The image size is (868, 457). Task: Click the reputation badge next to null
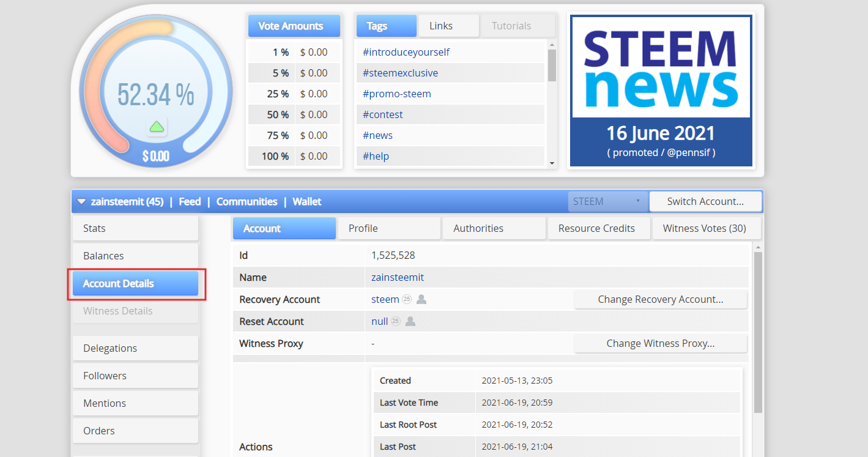click(x=396, y=321)
